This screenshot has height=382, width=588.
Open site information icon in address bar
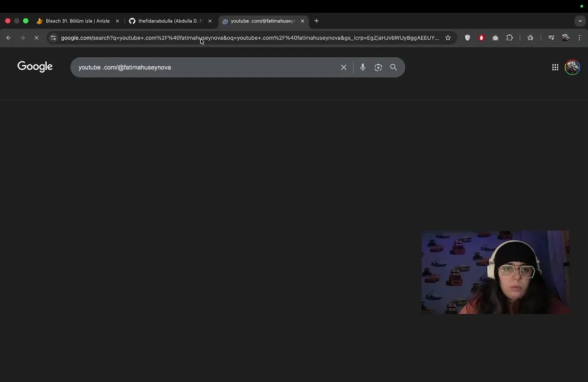[x=53, y=38]
